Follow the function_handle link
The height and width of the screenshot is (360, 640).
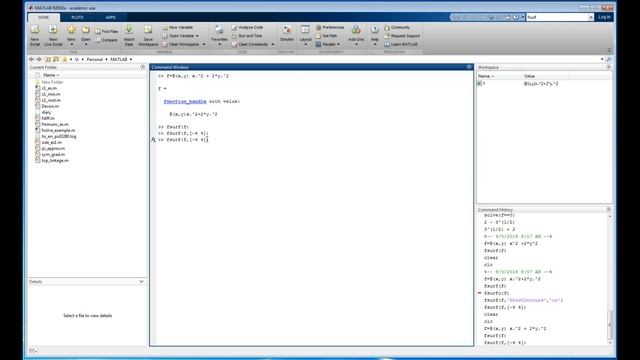pyautogui.click(x=185, y=101)
